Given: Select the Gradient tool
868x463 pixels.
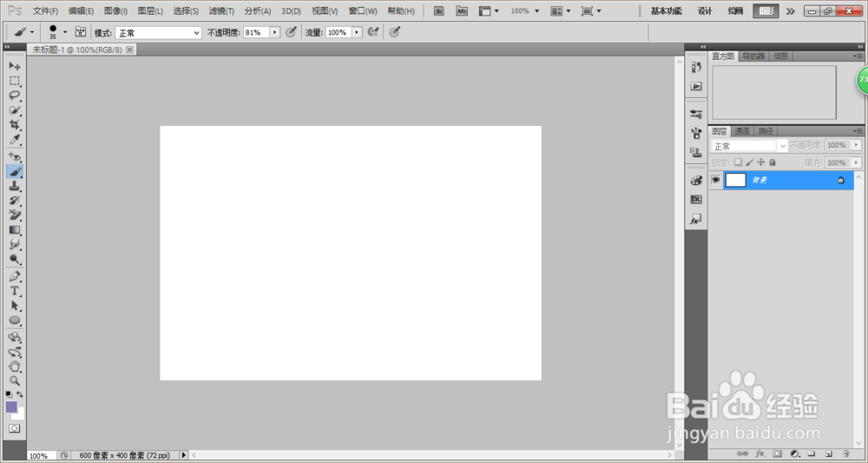Looking at the screenshot, I should (15, 230).
